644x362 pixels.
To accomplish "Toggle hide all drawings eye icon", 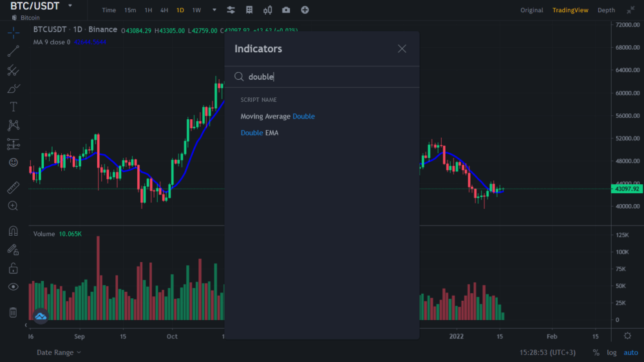I will click(x=13, y=287).
